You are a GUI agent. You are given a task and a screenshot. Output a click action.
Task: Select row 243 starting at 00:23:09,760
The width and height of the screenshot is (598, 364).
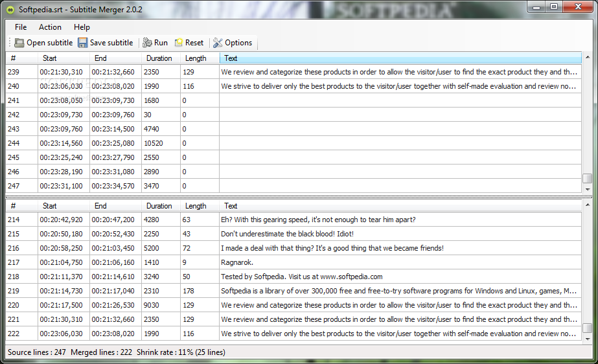click(293, 129)
